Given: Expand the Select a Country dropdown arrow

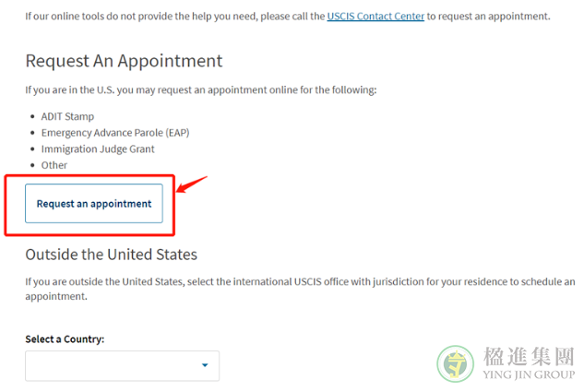Looking at the screenshot, I should [205, 365].
